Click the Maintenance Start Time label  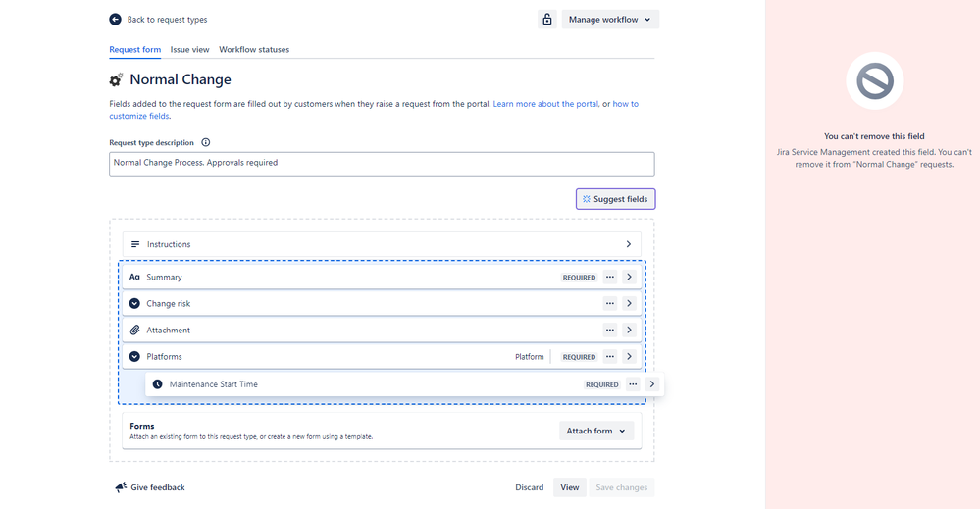point(213,384)
